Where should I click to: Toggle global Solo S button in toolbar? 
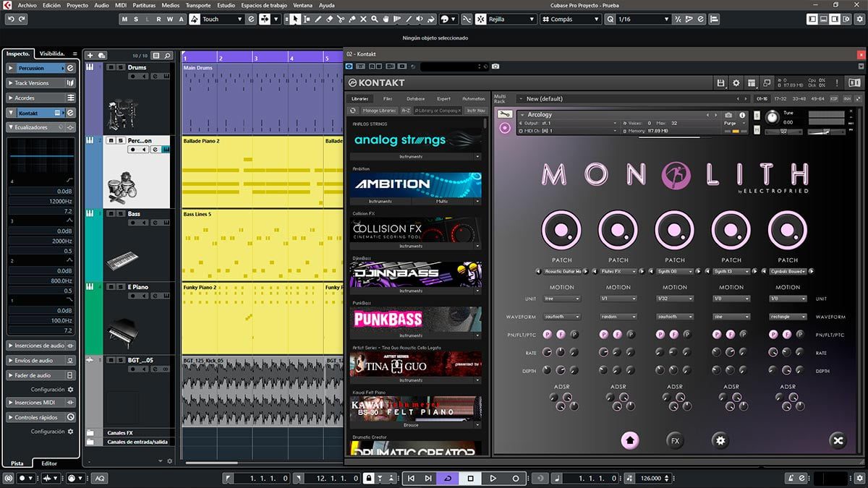136,20
